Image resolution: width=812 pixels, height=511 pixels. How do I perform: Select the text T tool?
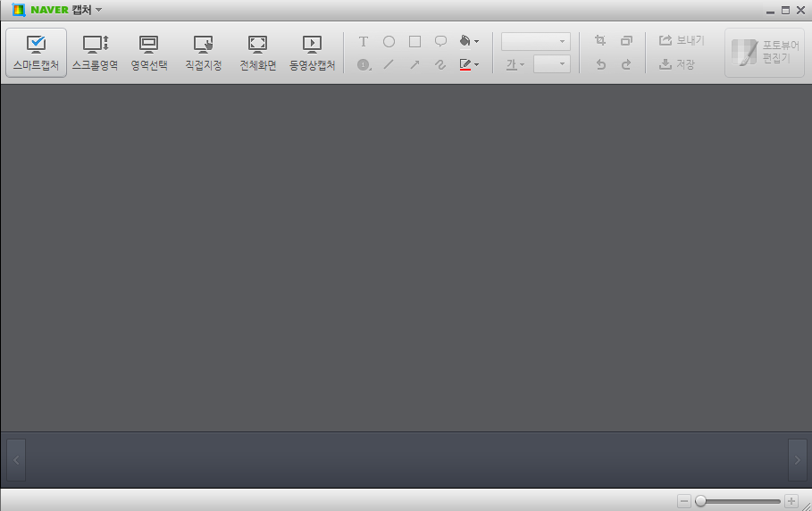coord(364,41)
